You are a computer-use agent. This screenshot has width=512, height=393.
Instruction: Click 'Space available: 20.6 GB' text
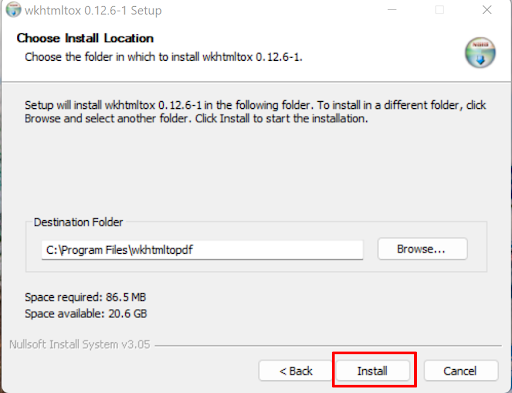(86, 314)
